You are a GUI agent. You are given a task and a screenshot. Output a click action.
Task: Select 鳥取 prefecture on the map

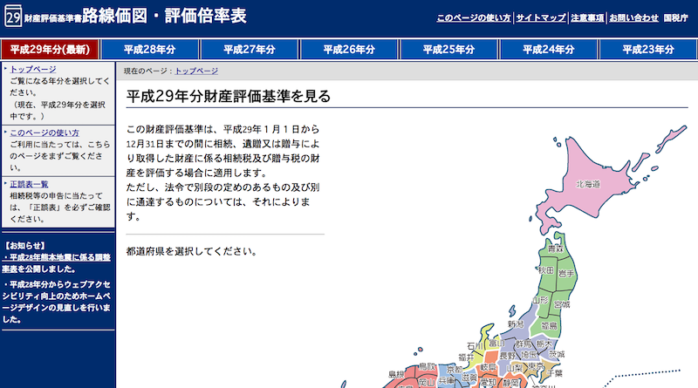pos(427,367)
